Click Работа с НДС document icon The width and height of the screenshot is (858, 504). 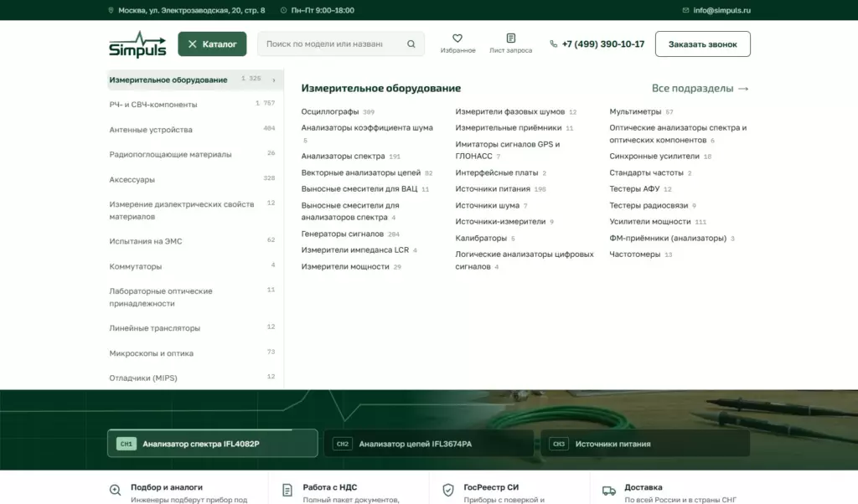(x=287, y=490)
